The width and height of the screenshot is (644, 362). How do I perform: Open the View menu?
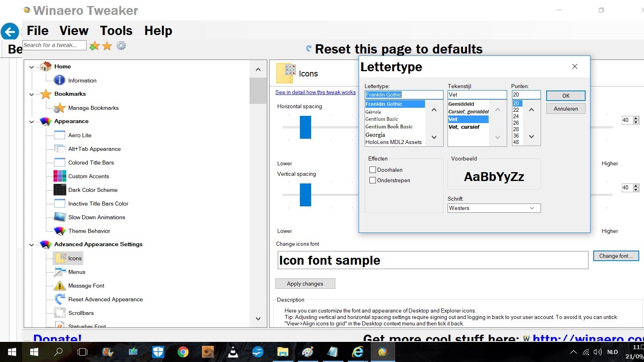74,31
